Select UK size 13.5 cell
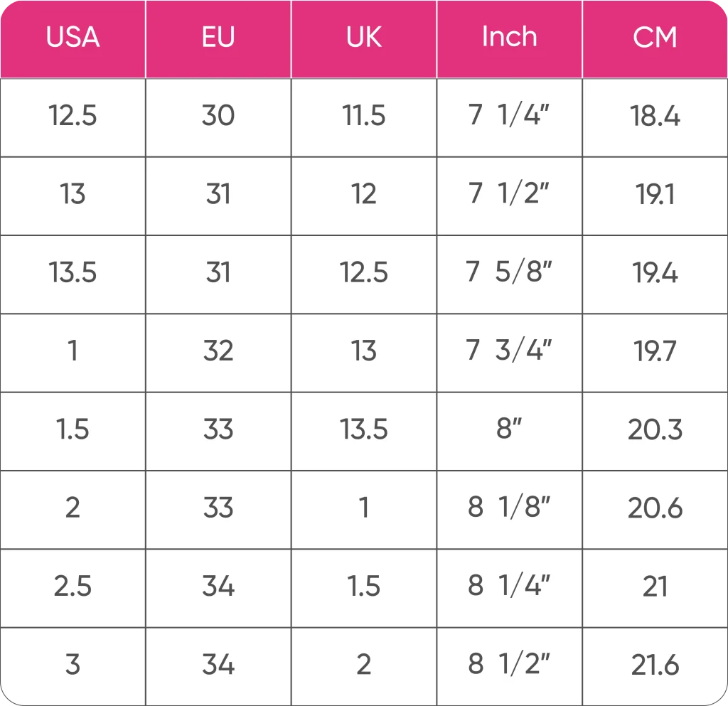Screen dimensions: 728x706 pos(364,429)
